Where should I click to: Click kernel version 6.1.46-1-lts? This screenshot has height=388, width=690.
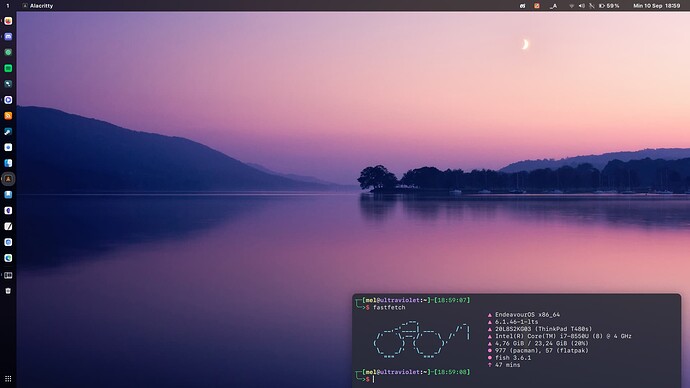(x=517, y=322)
